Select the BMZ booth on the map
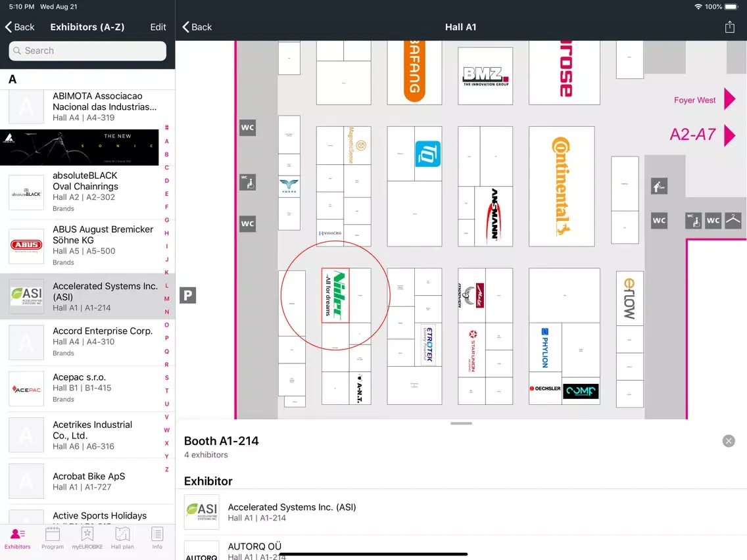This screenshot has width=747, height=560. (485, 76)
